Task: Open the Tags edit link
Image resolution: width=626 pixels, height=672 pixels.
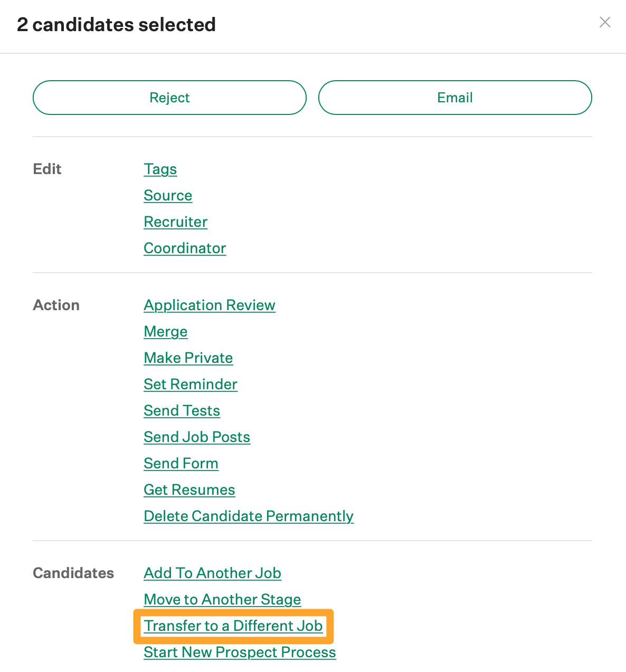Action: [x=160, y=169]
